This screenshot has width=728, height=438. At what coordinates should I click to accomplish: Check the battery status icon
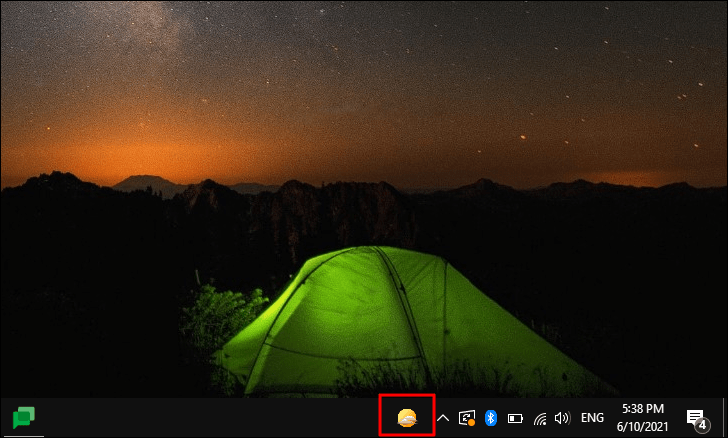[515, 418]
